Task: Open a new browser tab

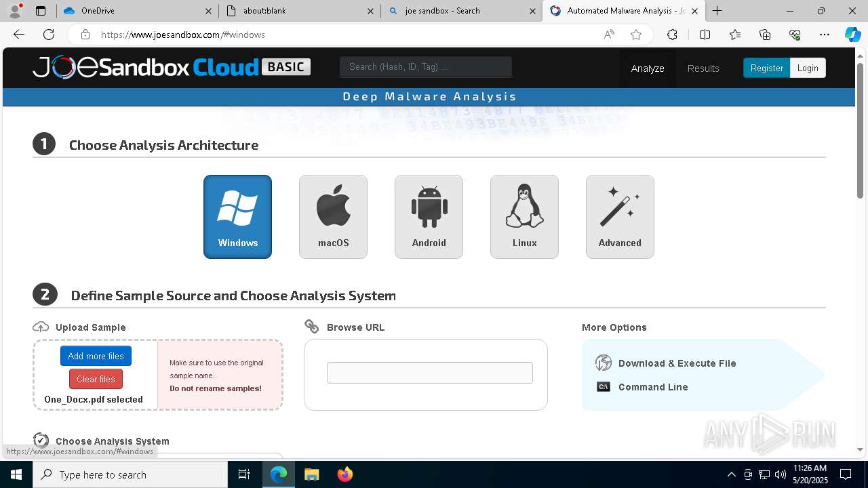Action: pyautogui.click(x=717, y=11)
